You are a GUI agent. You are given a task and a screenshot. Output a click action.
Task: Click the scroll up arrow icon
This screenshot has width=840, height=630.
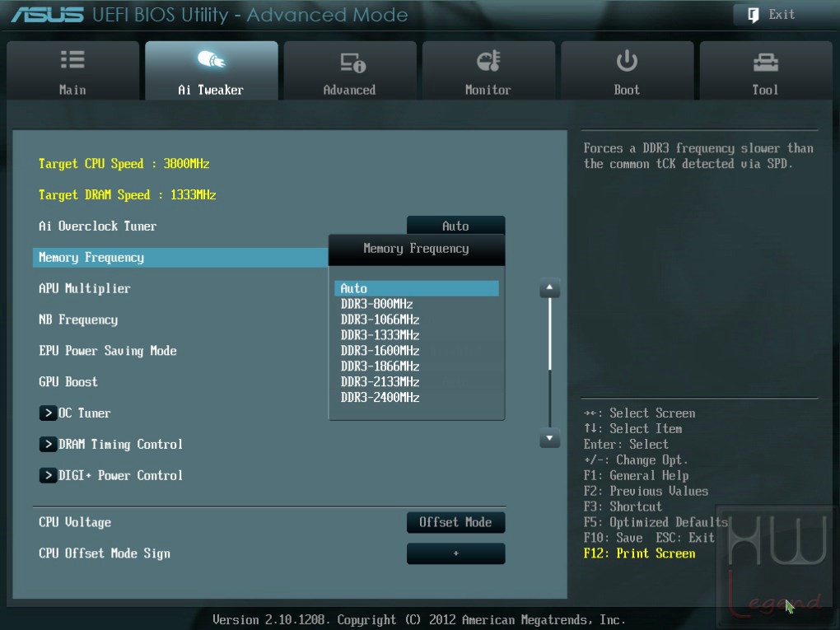549,288
